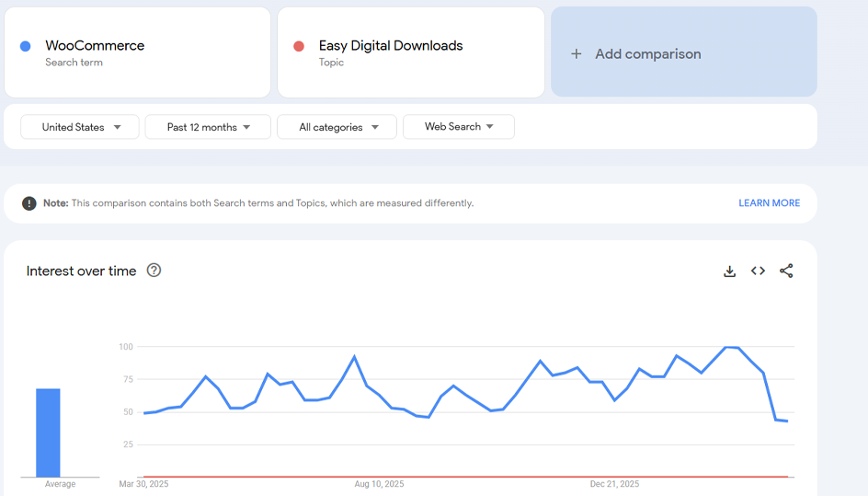Open the embed code icon for the chart
This screenshot has width=868, height=496.
[x=758, y=271]
